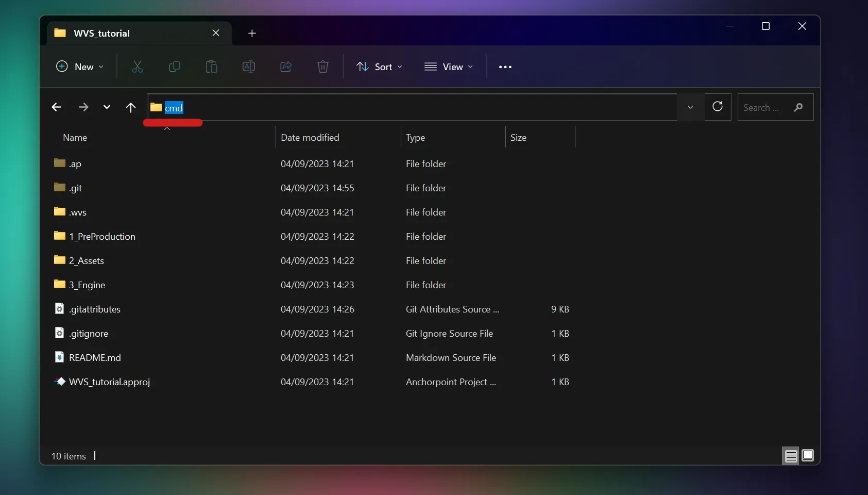The height and width of the screenshot is (495, 868).
Task: Open the View dropdown menu
Action: coord(449,67)
